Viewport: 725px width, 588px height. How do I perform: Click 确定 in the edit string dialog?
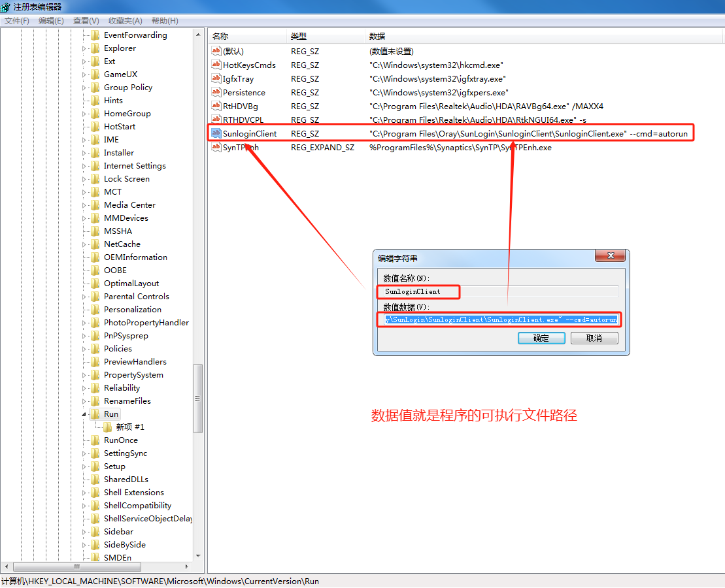point(541,338)
